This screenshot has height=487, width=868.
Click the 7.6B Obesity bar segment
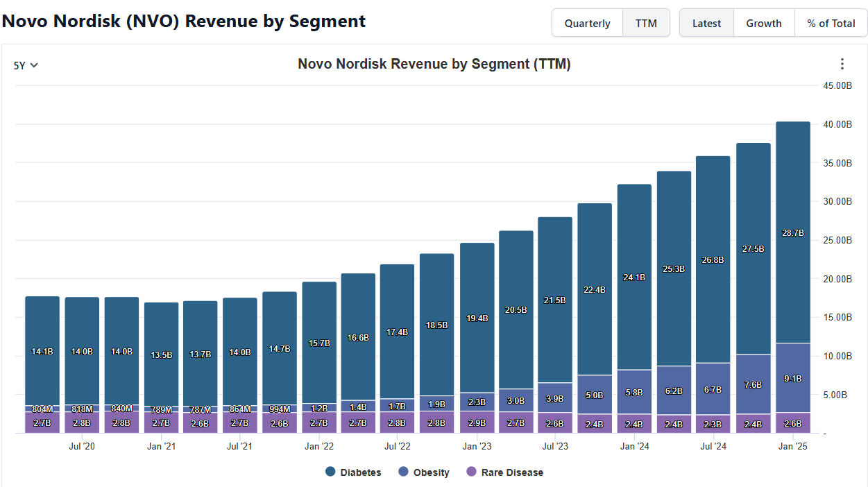pos(754,384)
